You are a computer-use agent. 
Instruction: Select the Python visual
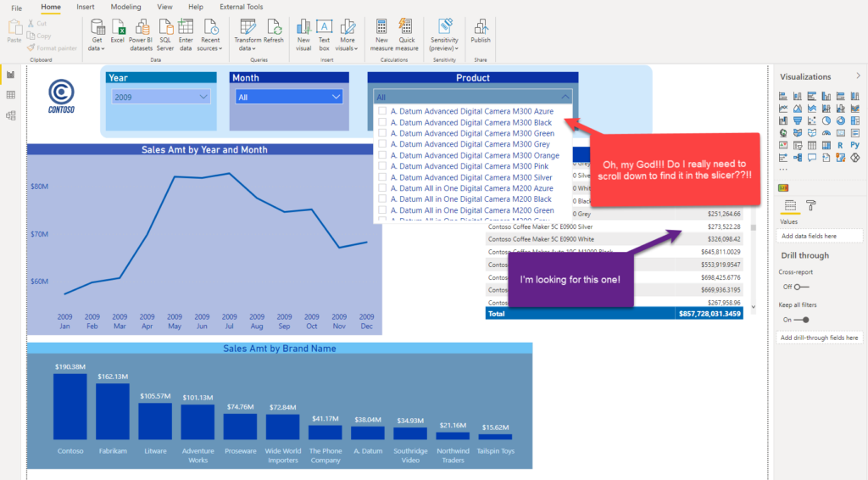(x=854, y=145)
